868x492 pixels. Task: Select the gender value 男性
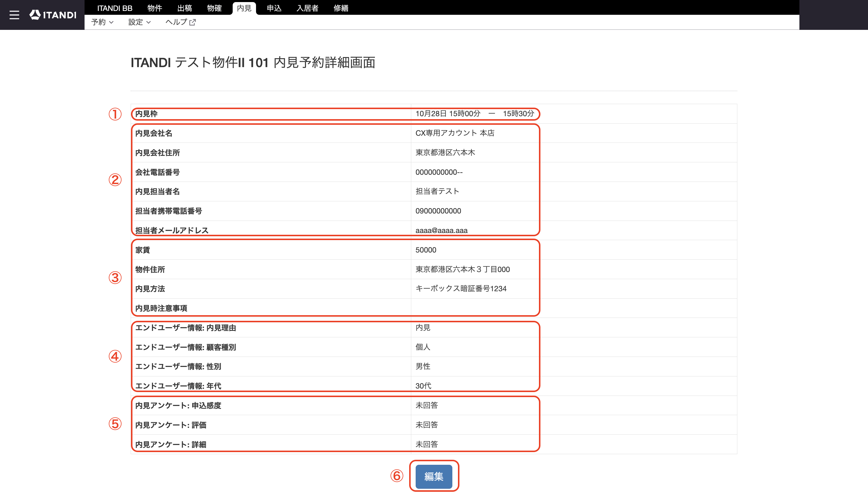tap(423, 366)
